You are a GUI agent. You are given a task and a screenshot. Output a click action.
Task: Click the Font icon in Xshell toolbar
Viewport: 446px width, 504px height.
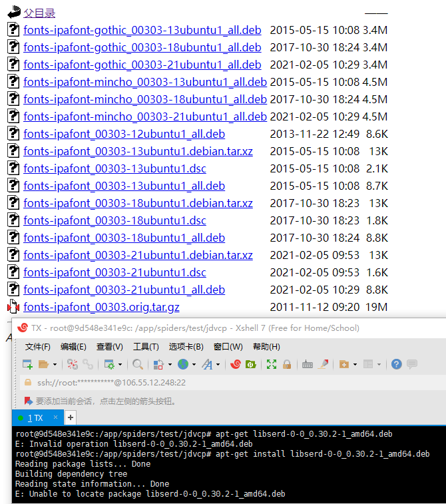(x=207, y=364)
